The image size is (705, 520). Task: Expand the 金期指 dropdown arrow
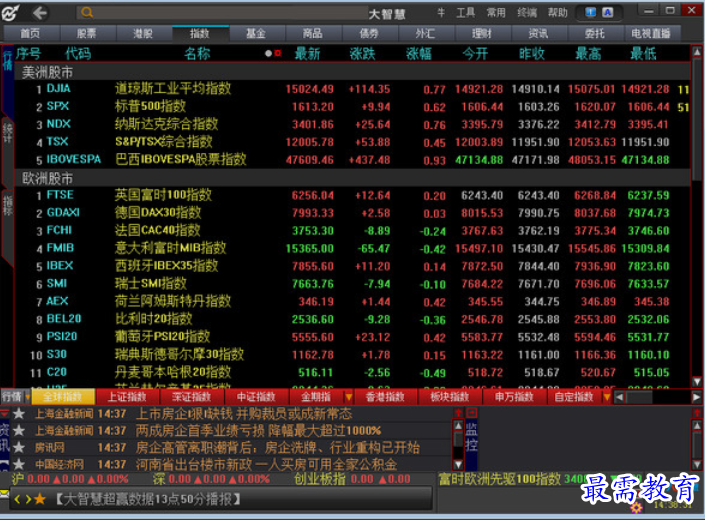pos(348,397)
